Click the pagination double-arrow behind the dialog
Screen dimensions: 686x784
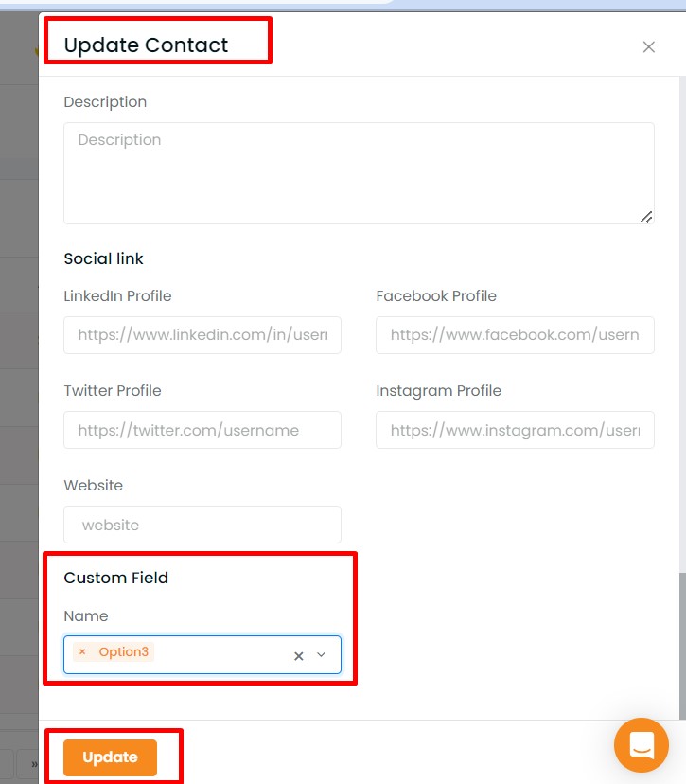pyautogui.click(x=33, y=763)
